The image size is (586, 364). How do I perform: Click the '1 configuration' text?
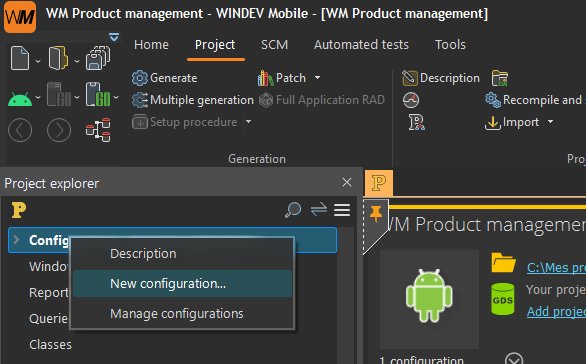coord(421,360)
